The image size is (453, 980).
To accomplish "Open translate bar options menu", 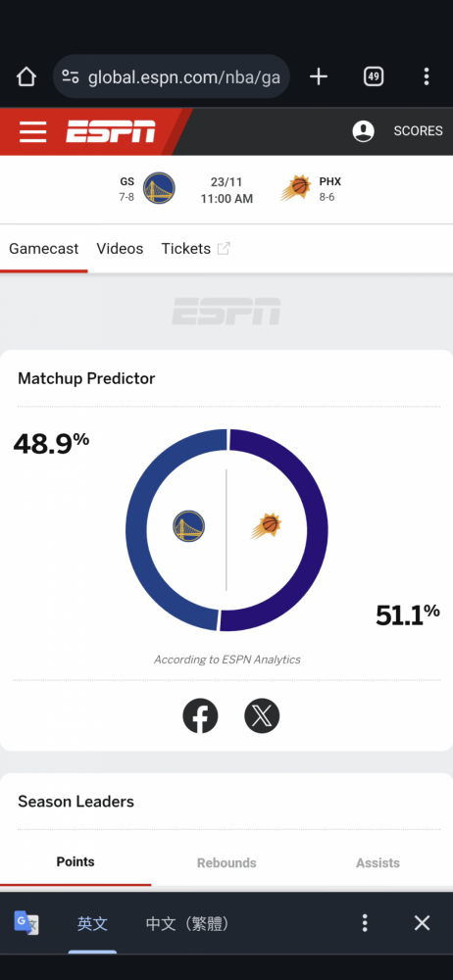I will tap(365, 923).
